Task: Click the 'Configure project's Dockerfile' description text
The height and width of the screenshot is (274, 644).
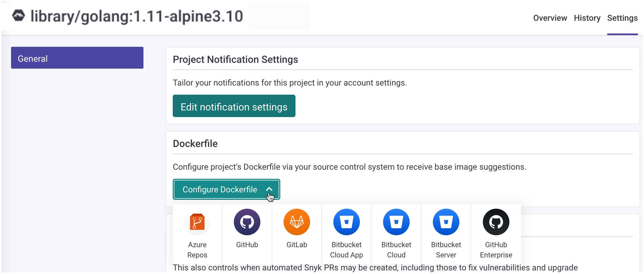Action: [x=349, y=167]
